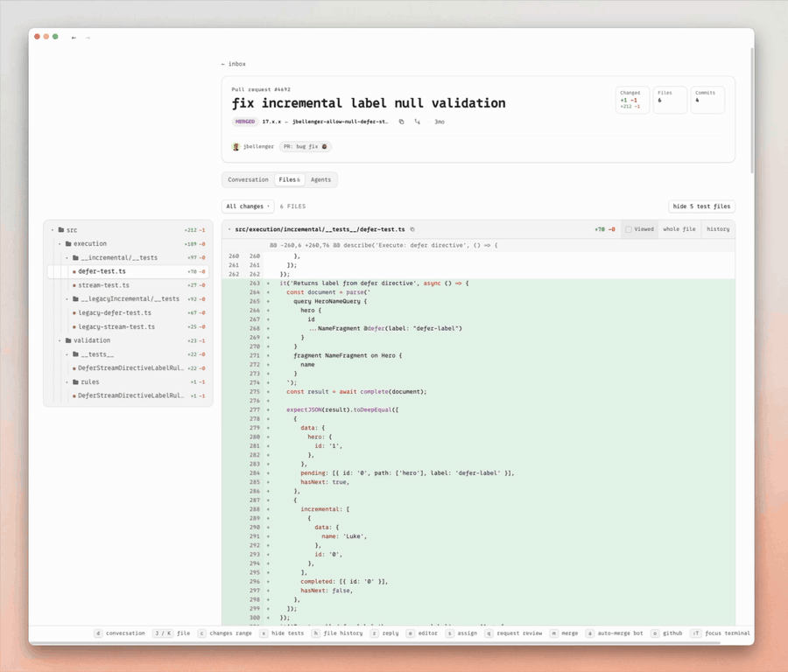Image resolution: width=788 pixels, height=672 pixels.
Task: Collapse the rules folder chevron
Action: pos(67,382)
